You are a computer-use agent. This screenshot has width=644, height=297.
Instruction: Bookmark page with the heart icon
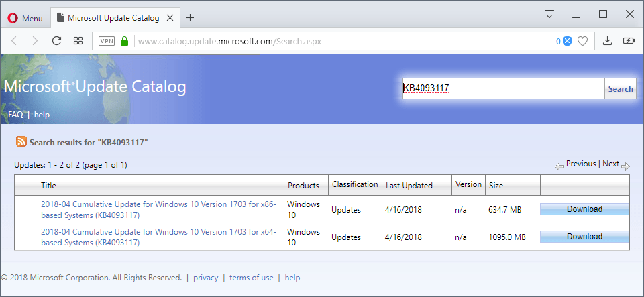[x=582, y=41]
